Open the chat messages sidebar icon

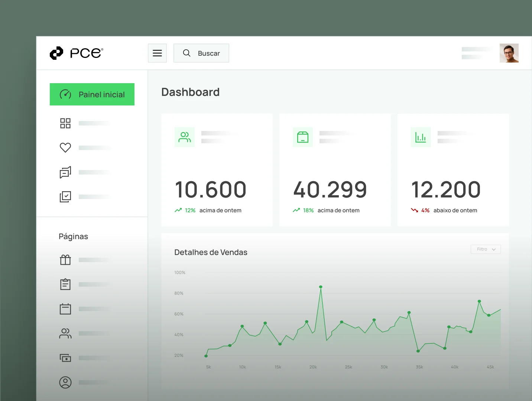pos(65,172)
